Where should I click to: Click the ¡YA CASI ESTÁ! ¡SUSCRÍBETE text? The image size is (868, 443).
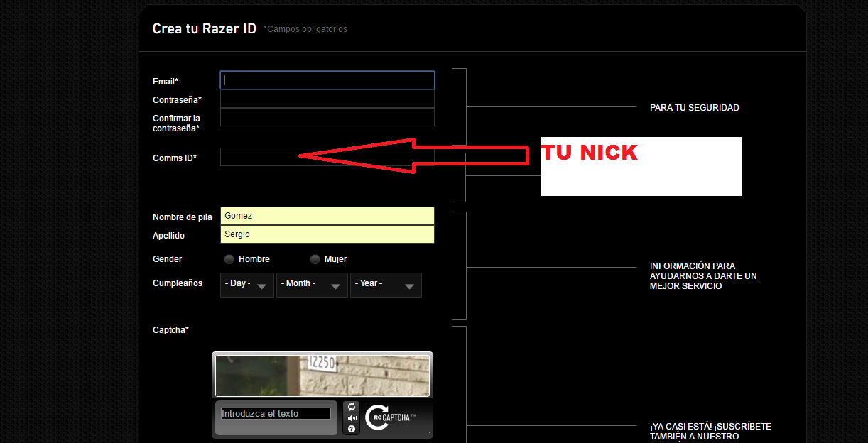tap(710, 432)
